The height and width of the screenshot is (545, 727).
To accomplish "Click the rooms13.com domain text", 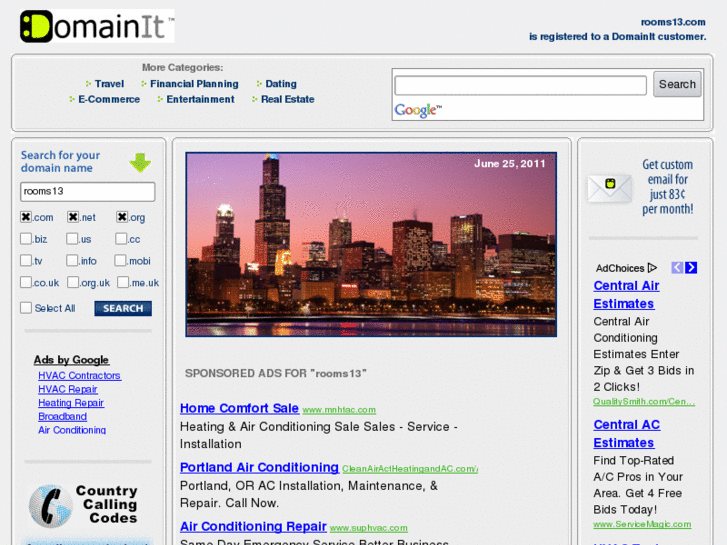I will point(673,22).
